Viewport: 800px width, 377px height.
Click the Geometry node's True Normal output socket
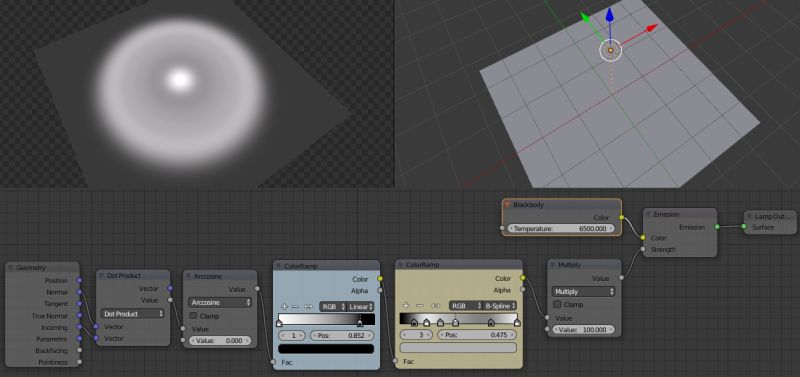click(79, 316)
